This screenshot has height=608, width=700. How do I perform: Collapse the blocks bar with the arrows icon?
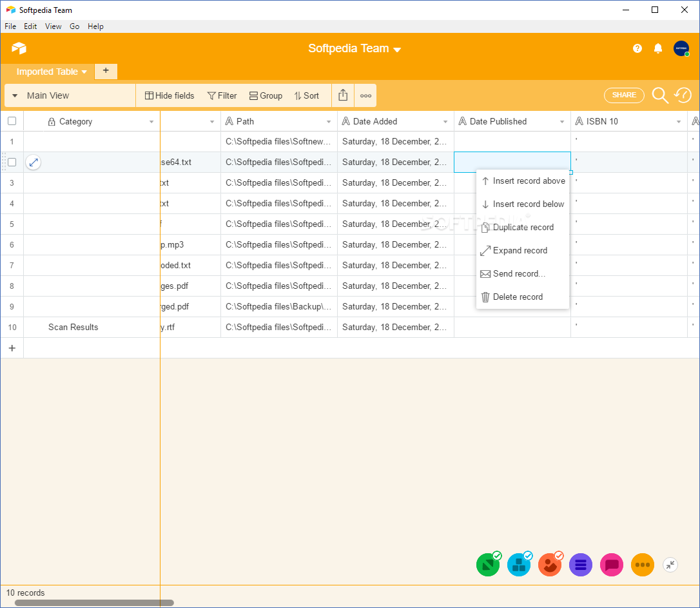670,565
